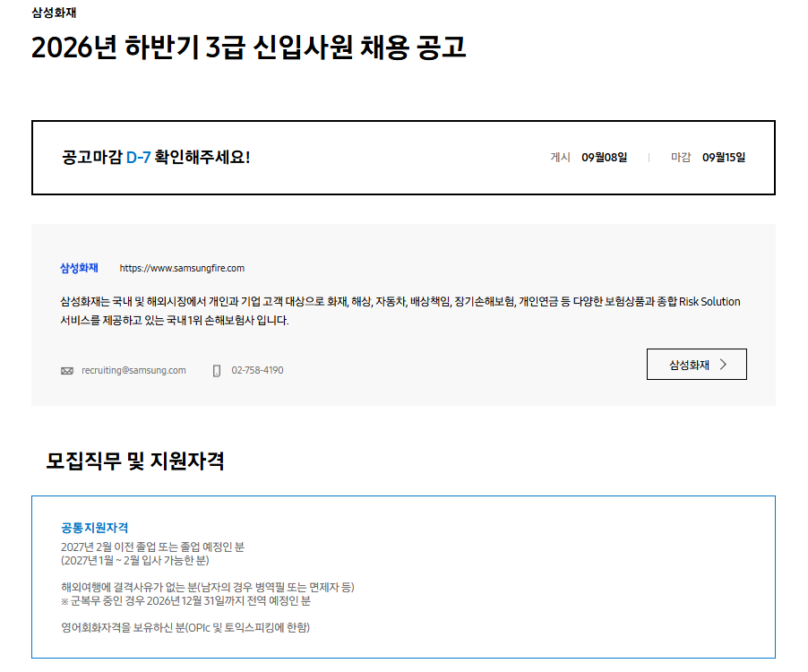Click the 해외여행에 결격사유가 없는 분 line
This screenshot has width=808, height=672.
coord(208,587)
